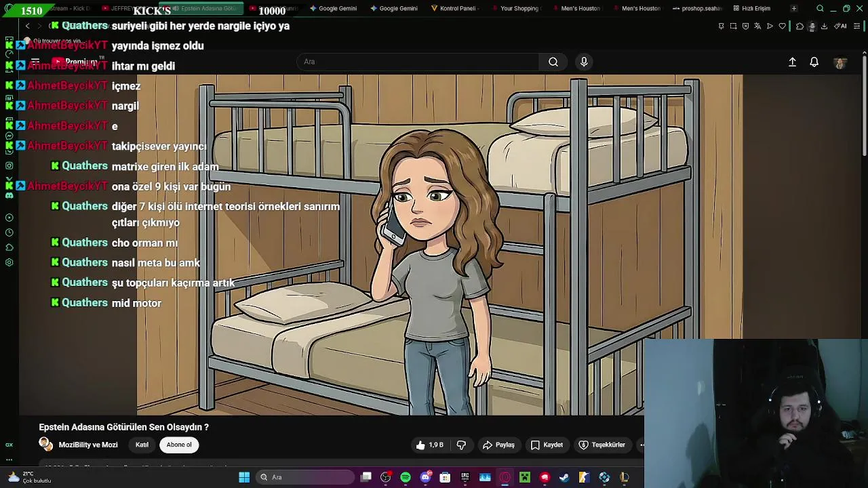Open Spotify from the taskbar
The image size is (868, 488).
406,477
